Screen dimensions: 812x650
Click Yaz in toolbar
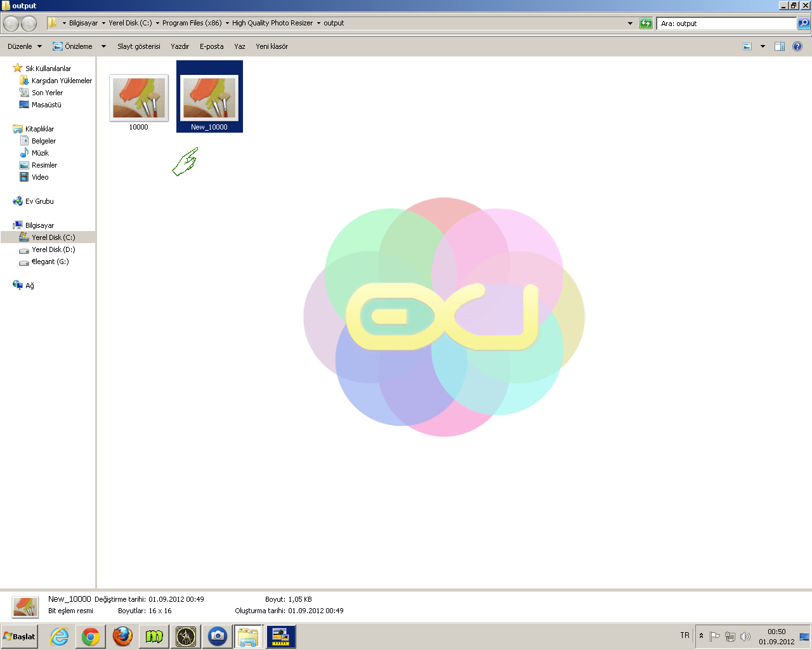(x=240, y=46)
